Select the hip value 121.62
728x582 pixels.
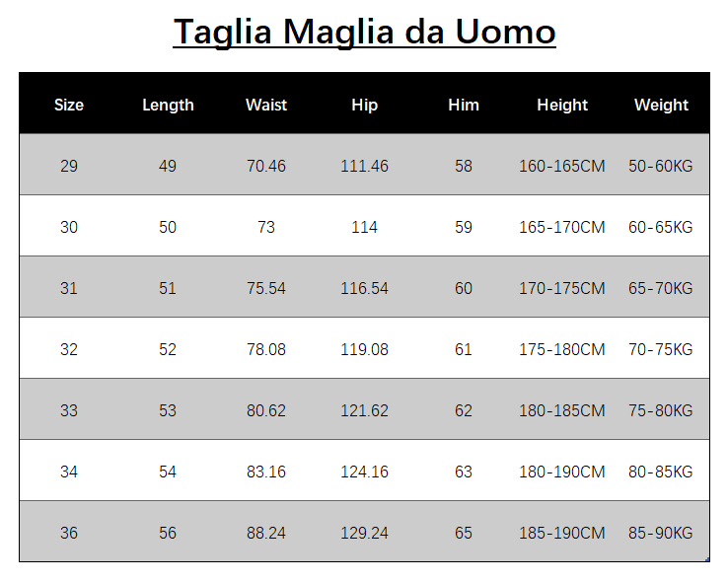(364, 410)
